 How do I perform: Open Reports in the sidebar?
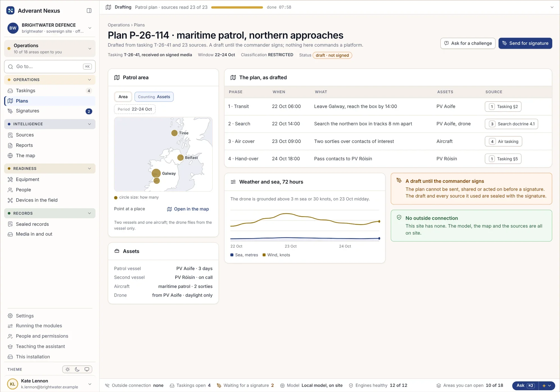coord(50,145)
